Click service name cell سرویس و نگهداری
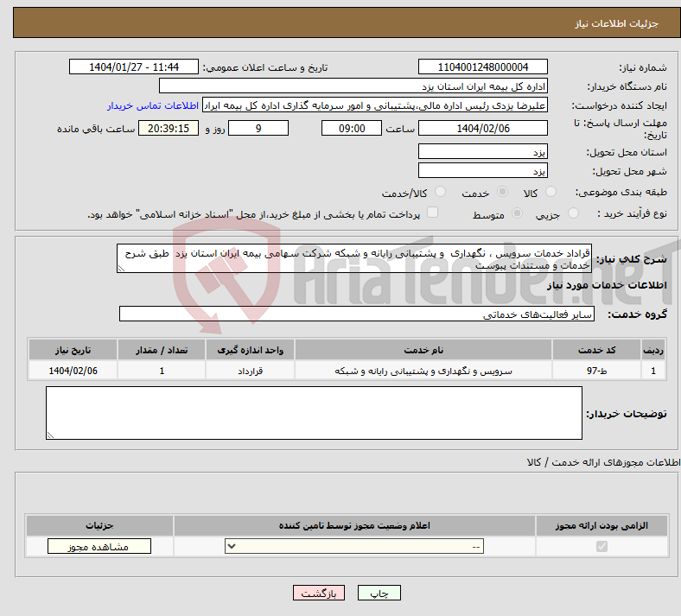 pyautogui.click(x=423, y=371)
